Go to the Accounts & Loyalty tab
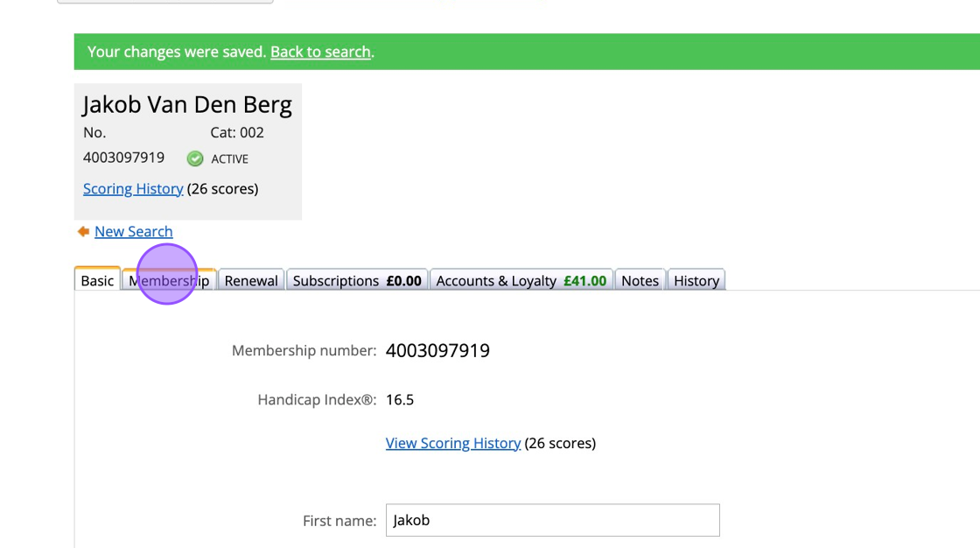 (521, 281)
